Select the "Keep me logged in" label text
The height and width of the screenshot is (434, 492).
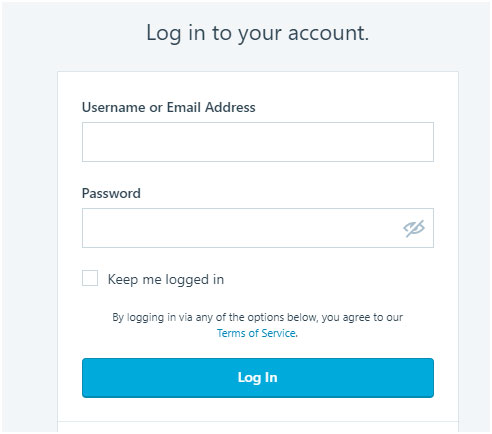[x=166, y=279]
